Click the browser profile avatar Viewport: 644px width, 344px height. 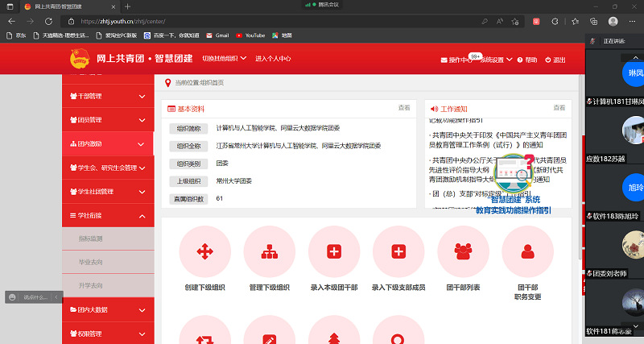click(613, 22)
